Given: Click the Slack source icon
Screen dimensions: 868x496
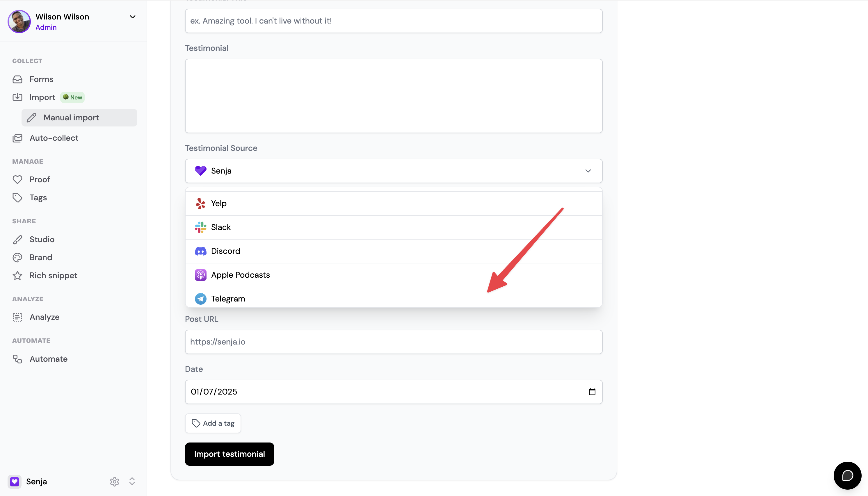Looking at the screenshot, I should tap(200, 227).
